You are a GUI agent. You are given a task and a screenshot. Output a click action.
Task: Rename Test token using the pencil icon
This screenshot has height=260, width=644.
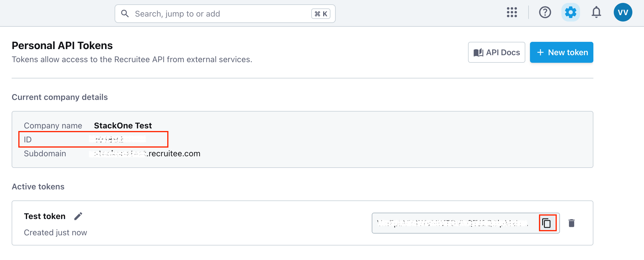tap(78, 216)
